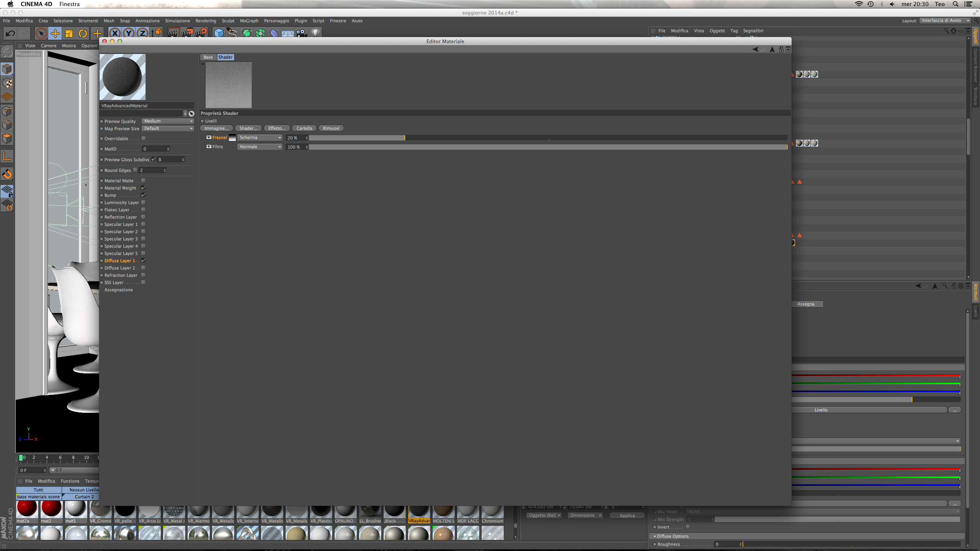This screenshot has width=980, height=551.
Task: Select the MOLTENI material thumbnail
Action: coord(443,512)
